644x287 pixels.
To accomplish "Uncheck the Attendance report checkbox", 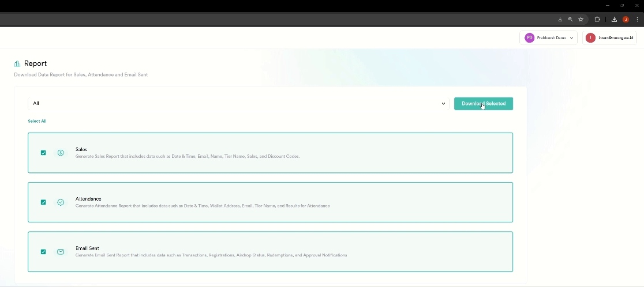I will [43, 202].
